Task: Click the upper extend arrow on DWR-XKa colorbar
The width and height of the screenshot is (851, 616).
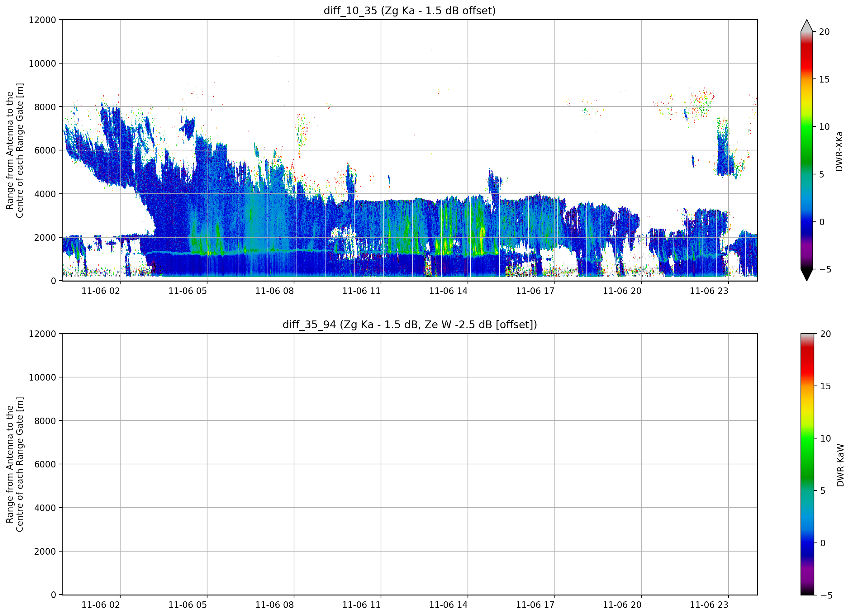Action: pos(807,26)
